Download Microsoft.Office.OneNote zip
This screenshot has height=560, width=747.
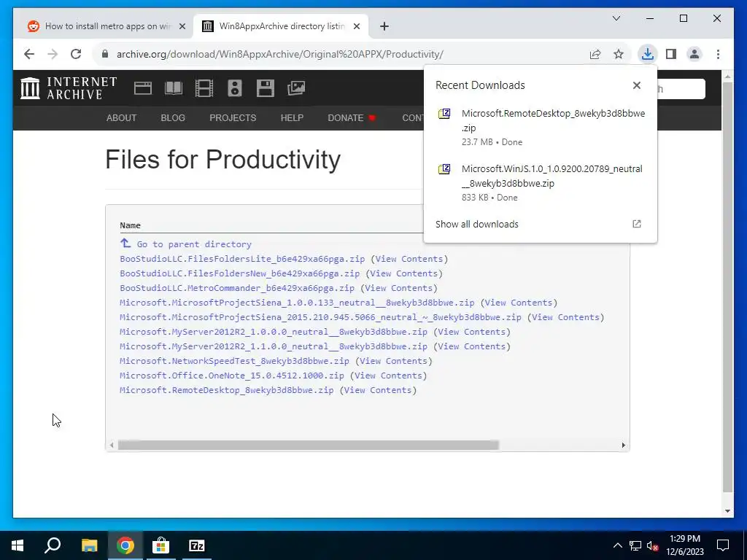coord(232,376)
